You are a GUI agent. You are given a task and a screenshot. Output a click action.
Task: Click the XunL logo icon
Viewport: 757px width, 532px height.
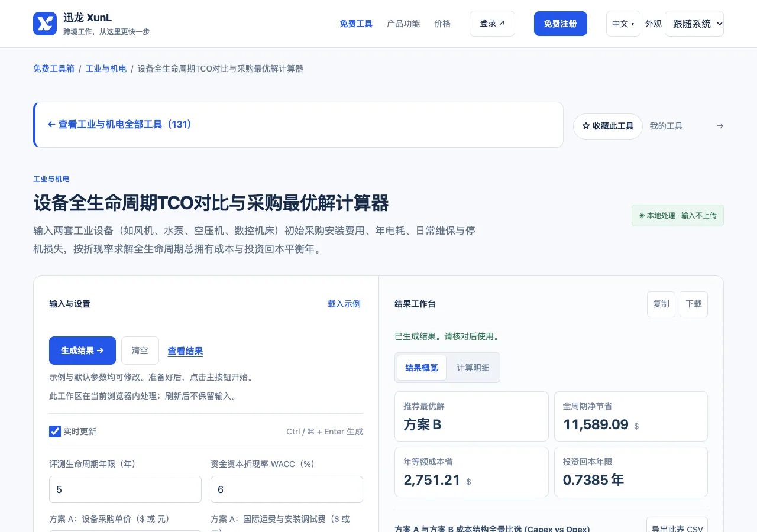pyautogui.click(x=45, y=24)
